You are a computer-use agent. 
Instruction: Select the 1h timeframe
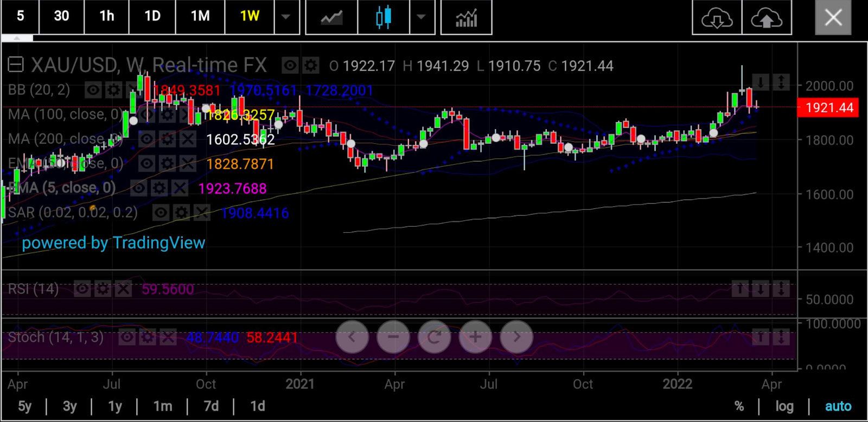coord(106,16)
